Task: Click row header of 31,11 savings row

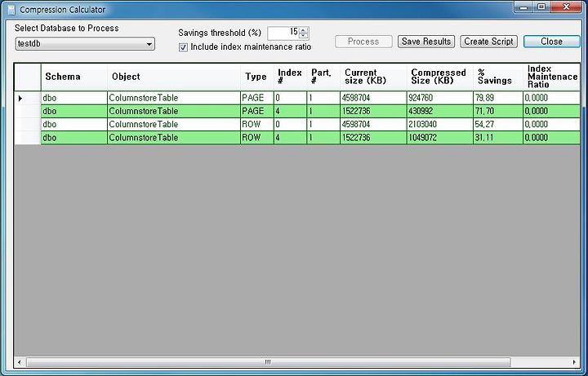Action: (x=28, y=138)
